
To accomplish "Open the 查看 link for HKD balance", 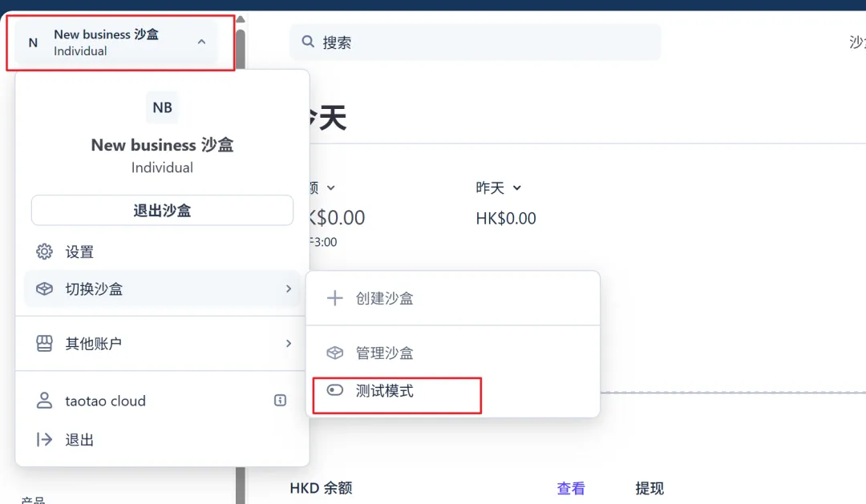I will pyautogui.click(x=571, y=489).
